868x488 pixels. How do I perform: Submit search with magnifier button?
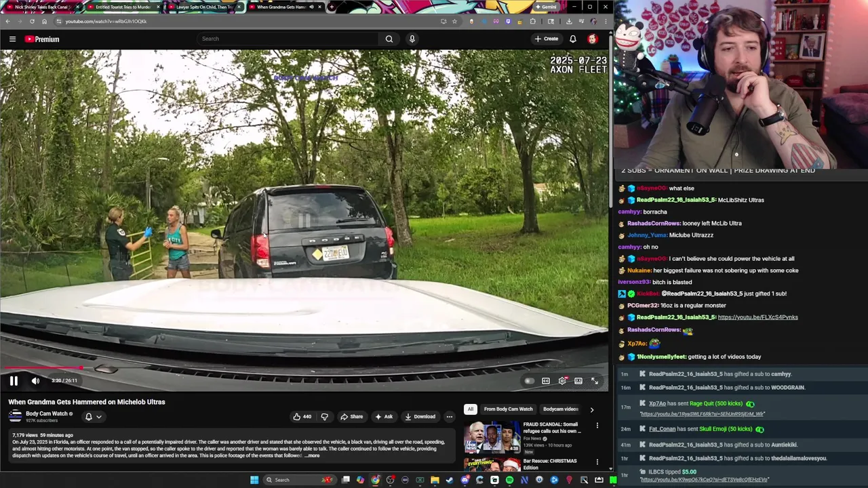[389, 39]
